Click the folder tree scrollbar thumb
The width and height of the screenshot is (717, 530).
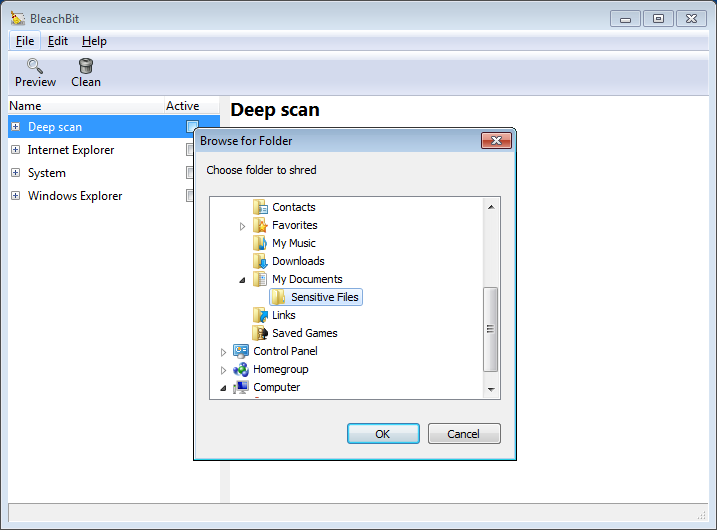point(491,329)
